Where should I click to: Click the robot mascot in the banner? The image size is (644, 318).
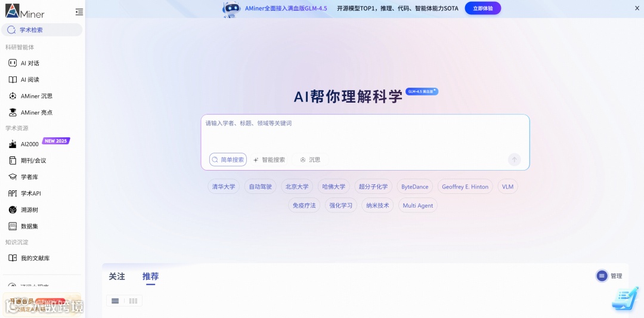click(231, 9)
